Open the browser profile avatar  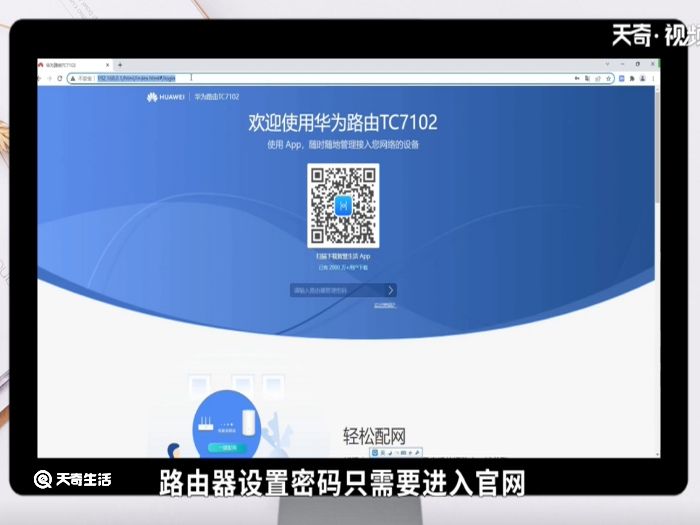[x=643, y=79]
